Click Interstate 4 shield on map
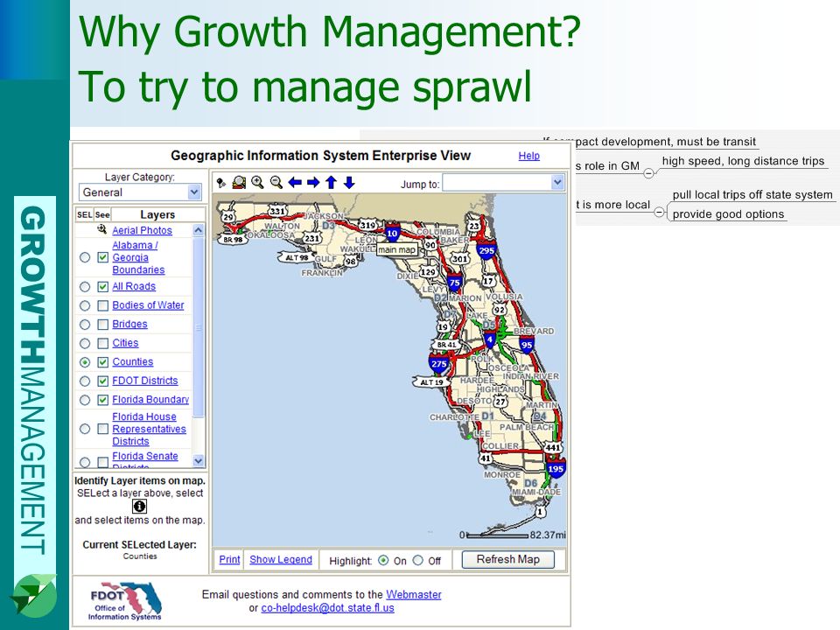Viewport: 840px width, 630px height. (489, 339)
